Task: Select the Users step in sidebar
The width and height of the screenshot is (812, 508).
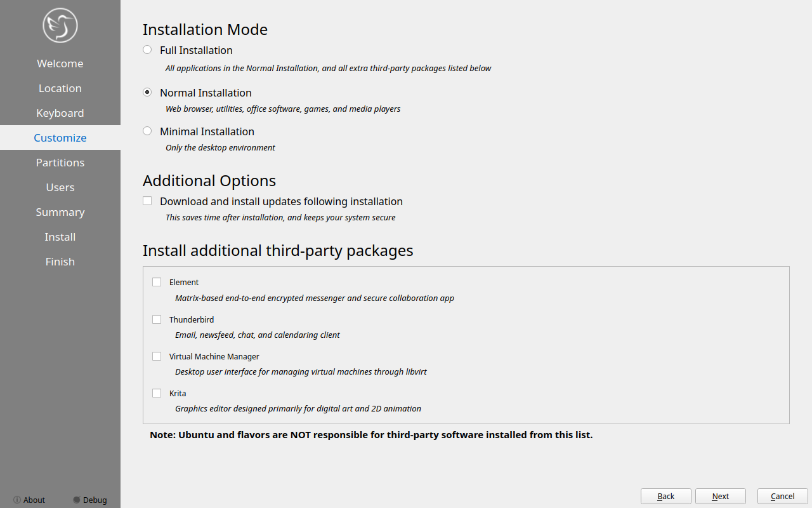Action: (x=60, y=187)
